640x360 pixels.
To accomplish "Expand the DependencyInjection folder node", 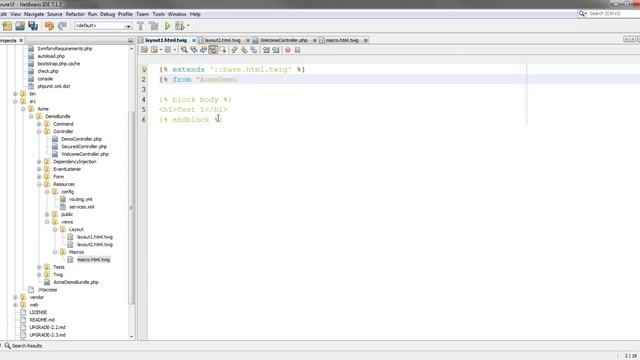I will 39,162.
